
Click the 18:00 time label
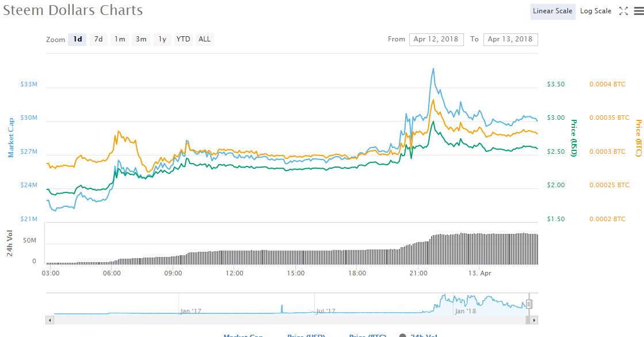click(x=357, y=273)
